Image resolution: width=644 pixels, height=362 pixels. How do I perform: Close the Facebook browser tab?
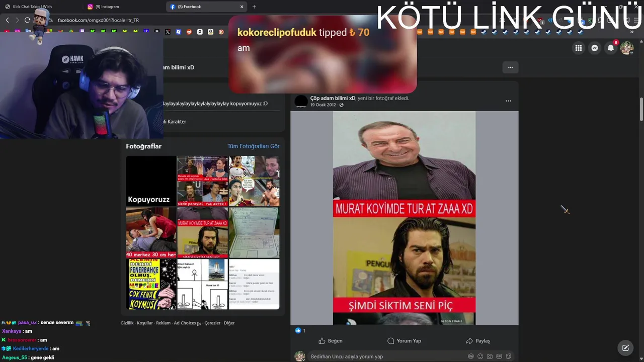[x=242, y=7]
